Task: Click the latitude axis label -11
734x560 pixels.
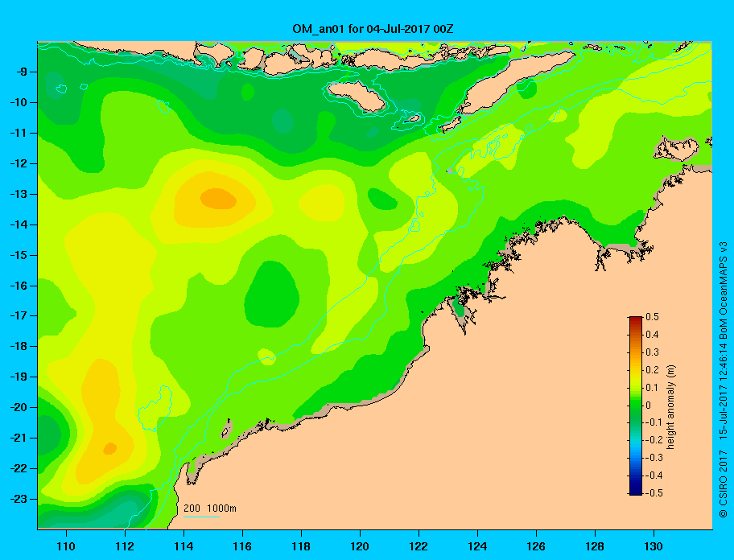Action: coord(18,133)
